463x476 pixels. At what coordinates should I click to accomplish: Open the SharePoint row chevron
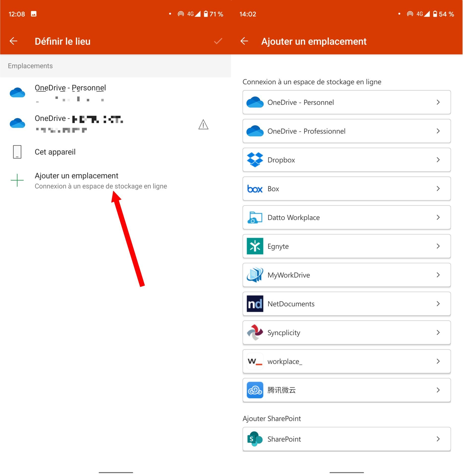pyautogui.click(x=438, y=439)
